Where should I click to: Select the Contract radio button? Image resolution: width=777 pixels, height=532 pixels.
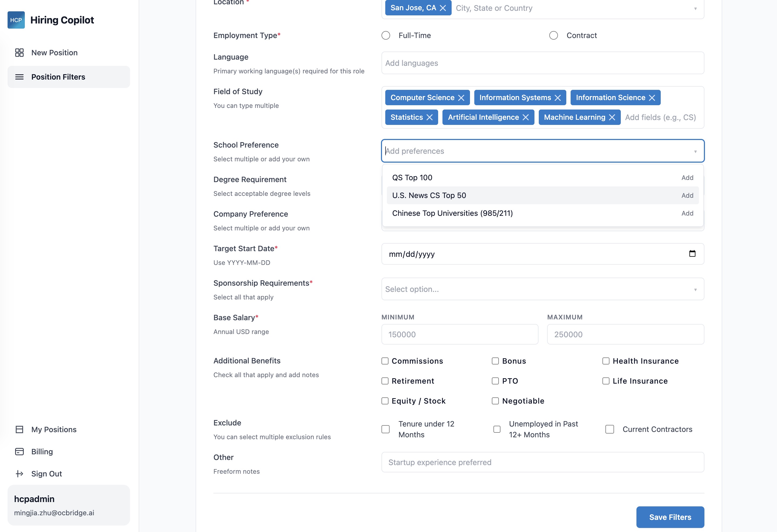[x=553, y=35]
